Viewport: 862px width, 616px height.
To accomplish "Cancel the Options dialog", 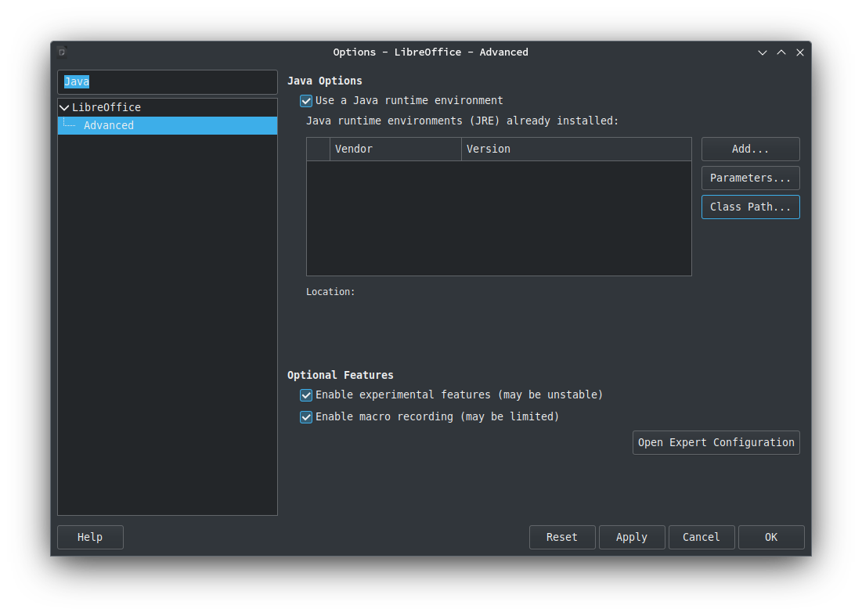I will pyautogui.click(x=702, y=537).
